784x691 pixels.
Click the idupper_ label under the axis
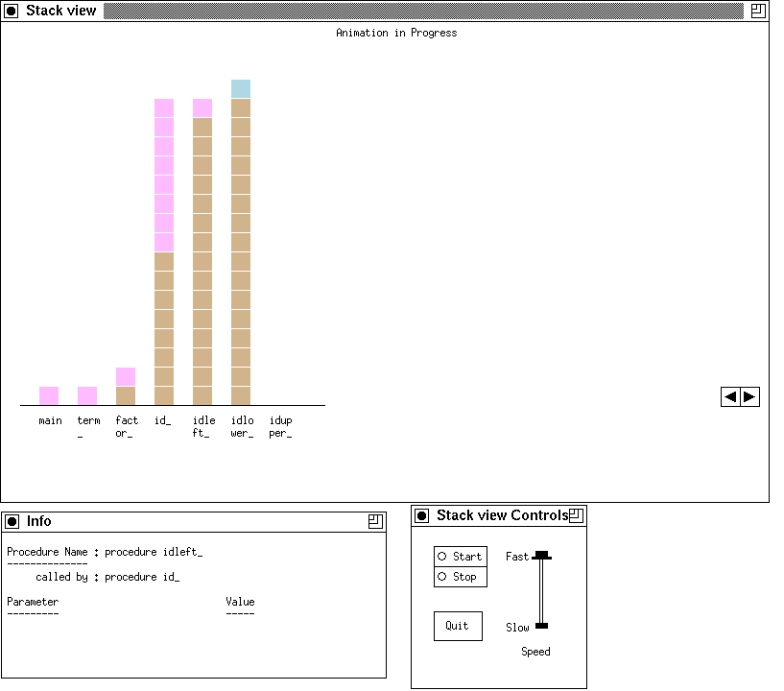point(280,427)
